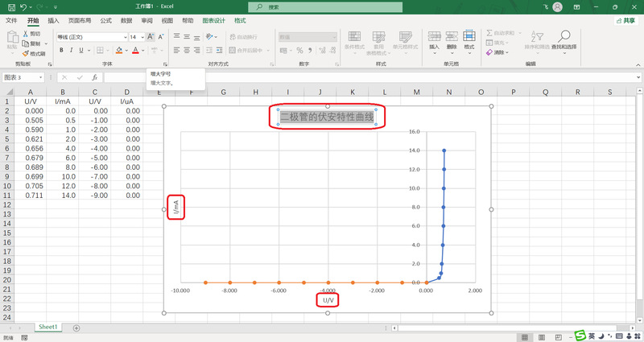Copy selection with 复制

click(x=31, y=43)
